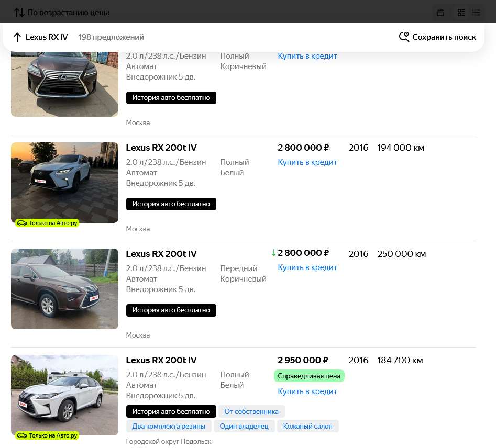Click История авто бесплатно on first listing
Viewport: 496px width, 448px height.
click(171, 98)
